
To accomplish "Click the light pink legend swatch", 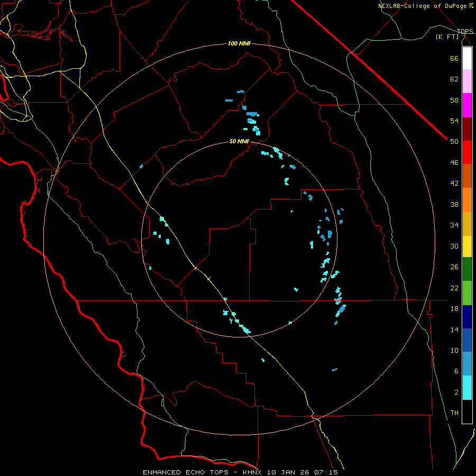I will 467,81.
